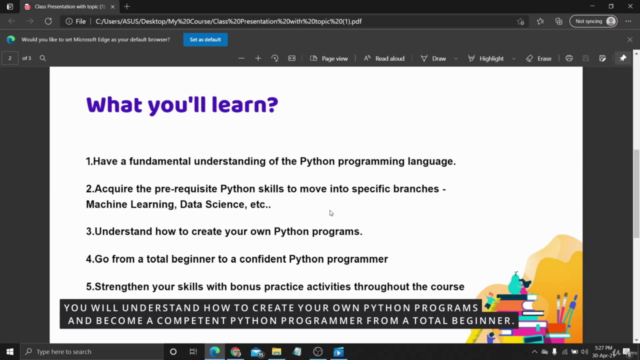The image size is (640, 360).
Task: Click the taskbar clock and date
Action: (x=603, y=351)
